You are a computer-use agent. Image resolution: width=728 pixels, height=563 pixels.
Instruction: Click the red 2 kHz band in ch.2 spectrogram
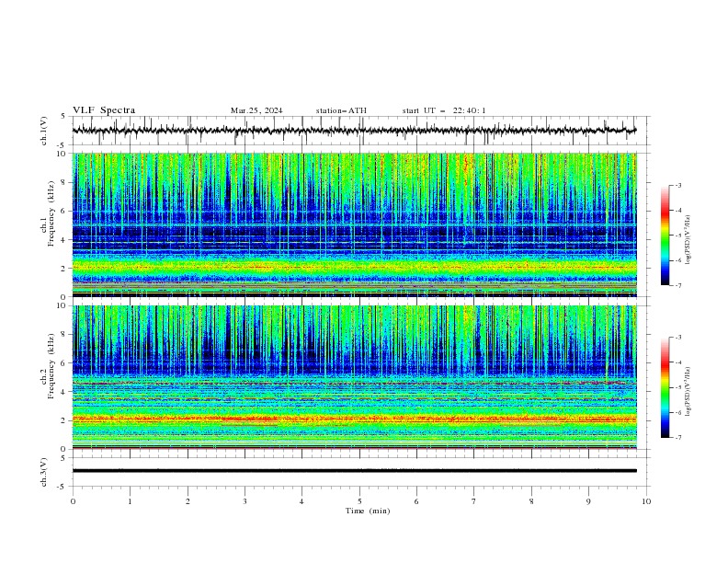click(x=354, y=419)
